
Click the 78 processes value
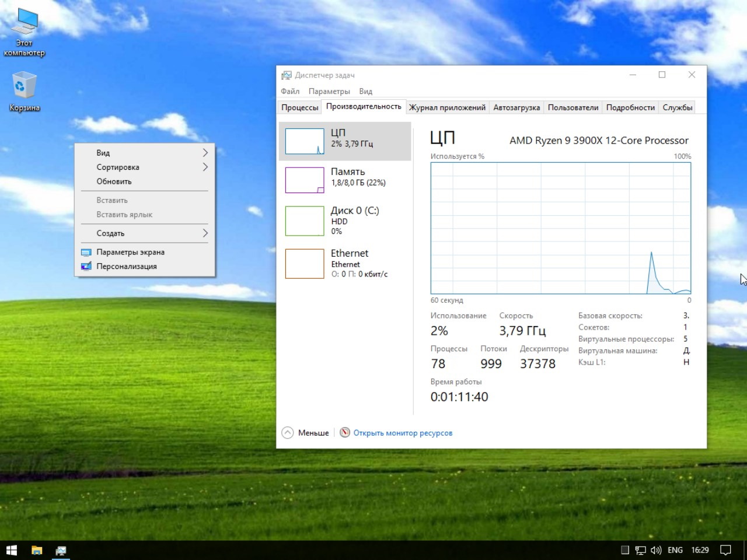point(438,364)
